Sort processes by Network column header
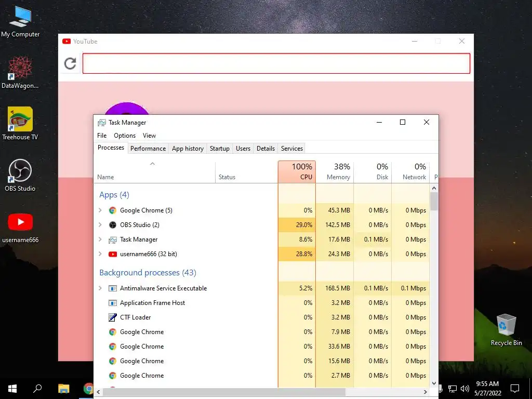 [x=411, y=172]
